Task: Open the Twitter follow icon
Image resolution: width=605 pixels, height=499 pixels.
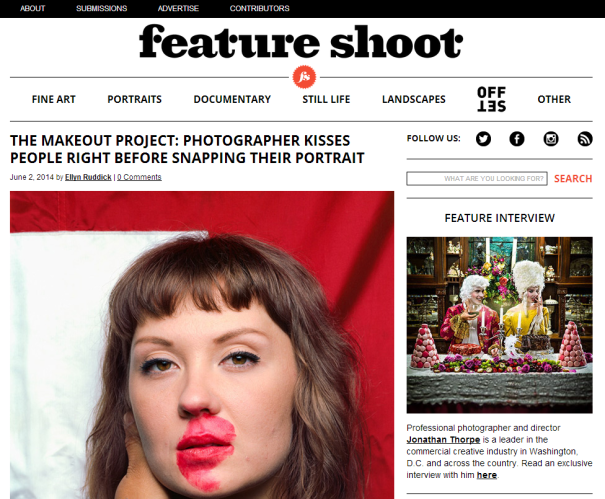Action: [x=483, y=139]
